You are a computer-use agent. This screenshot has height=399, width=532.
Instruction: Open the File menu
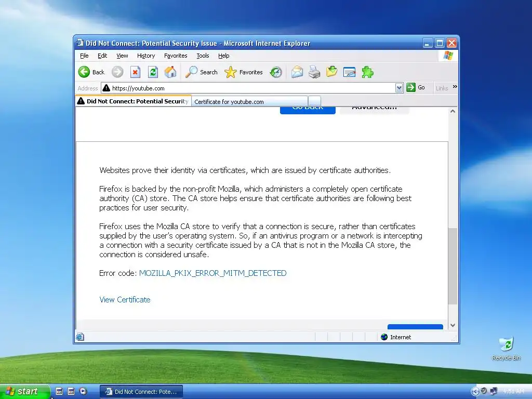84,56
